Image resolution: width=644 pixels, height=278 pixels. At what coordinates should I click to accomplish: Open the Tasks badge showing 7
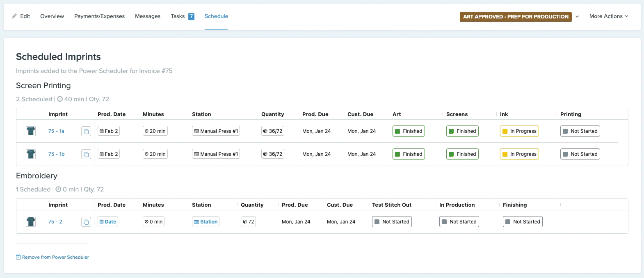191,16
